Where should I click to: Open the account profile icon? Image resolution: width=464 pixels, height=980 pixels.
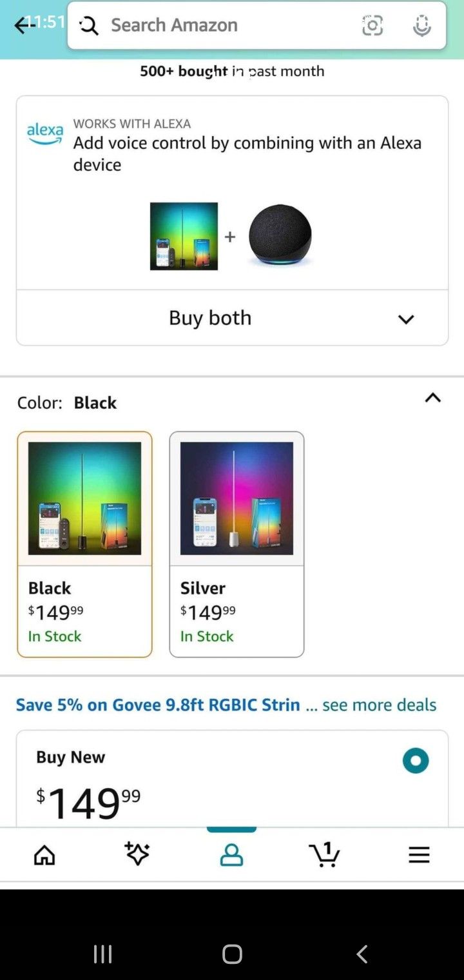click(x=231, y=855)
